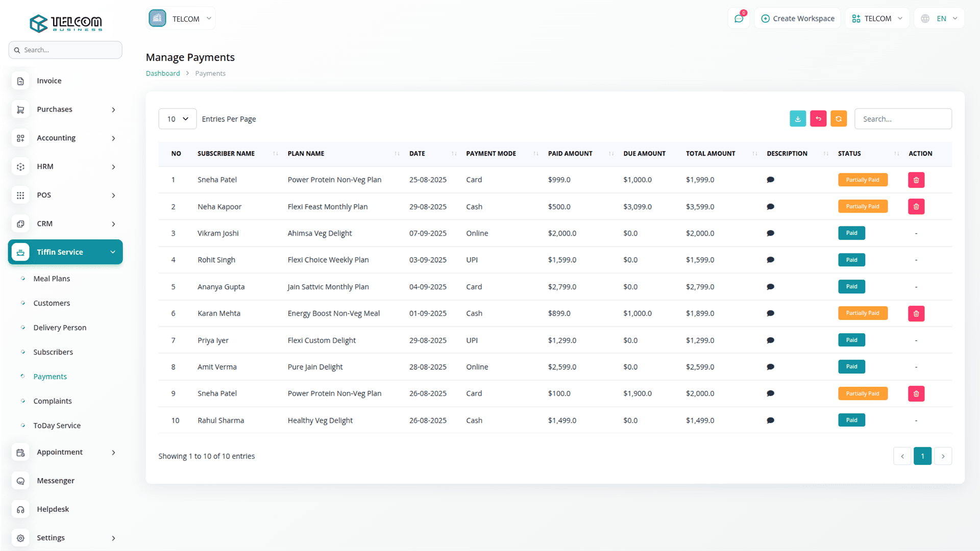Delete Sneha Patel's first payment row
This screenshot has width=980, height=551.
click(x=916, y=180)
